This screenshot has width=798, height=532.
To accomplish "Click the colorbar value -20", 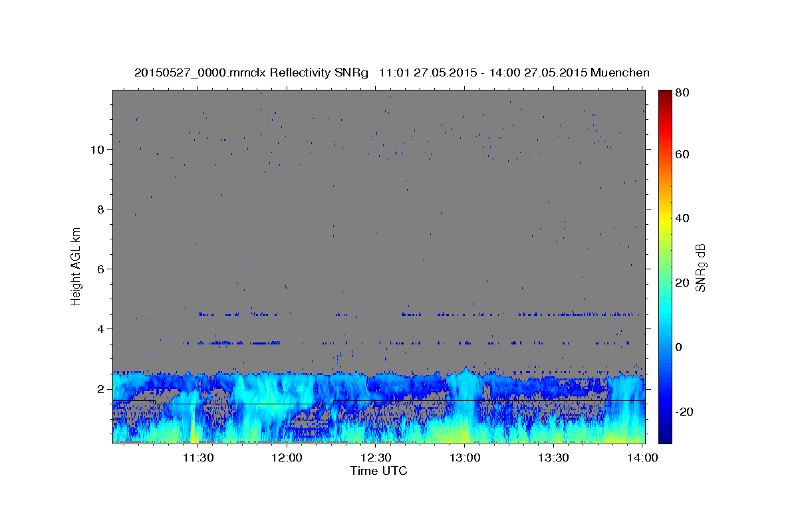I will [x=685, y=412].
